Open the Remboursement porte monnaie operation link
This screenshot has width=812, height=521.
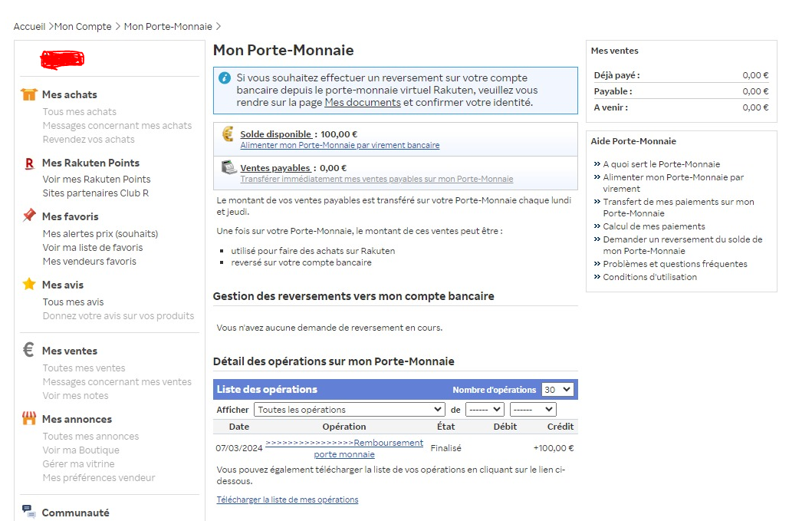[344, 448]
